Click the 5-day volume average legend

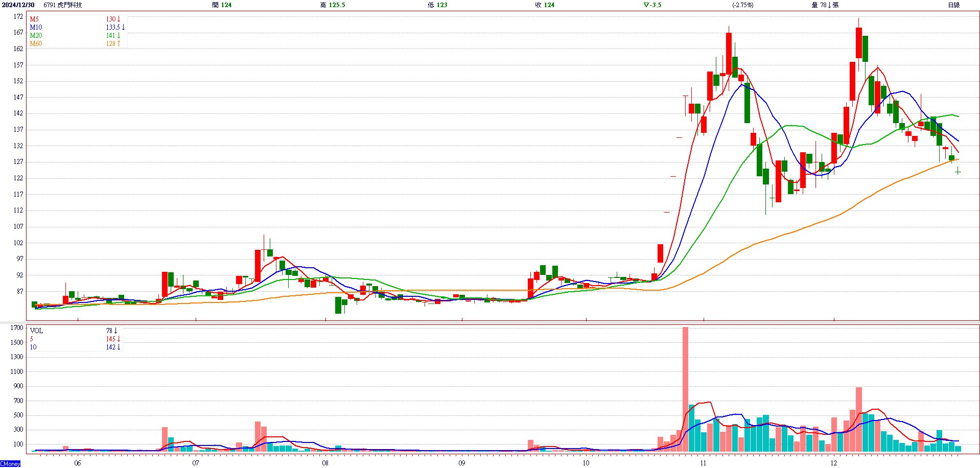[x=32, y=339]
